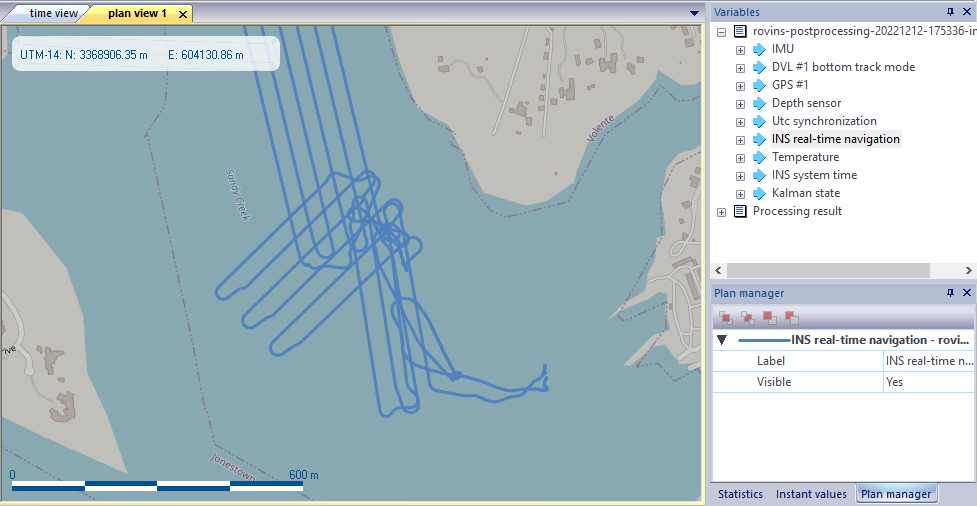The width and height of the screenshot is (977, 506).
Task: Expand the IMU tree node
Action: [740, 49]
